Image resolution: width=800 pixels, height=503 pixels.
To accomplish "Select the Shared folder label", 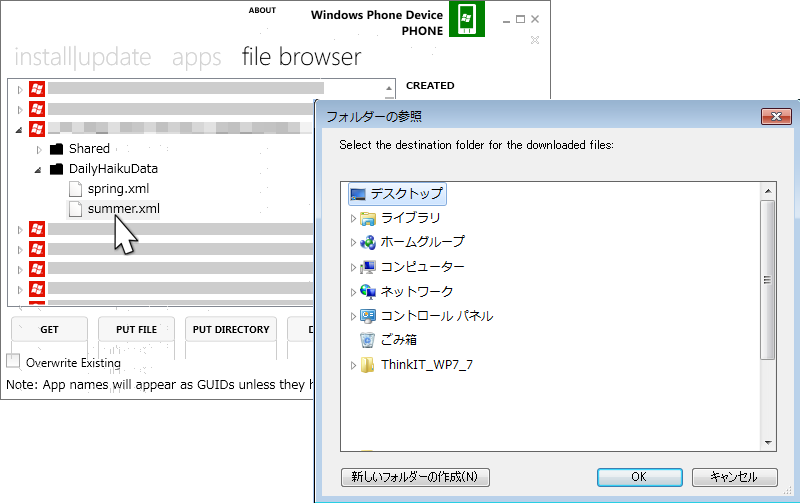I will 89,148.
